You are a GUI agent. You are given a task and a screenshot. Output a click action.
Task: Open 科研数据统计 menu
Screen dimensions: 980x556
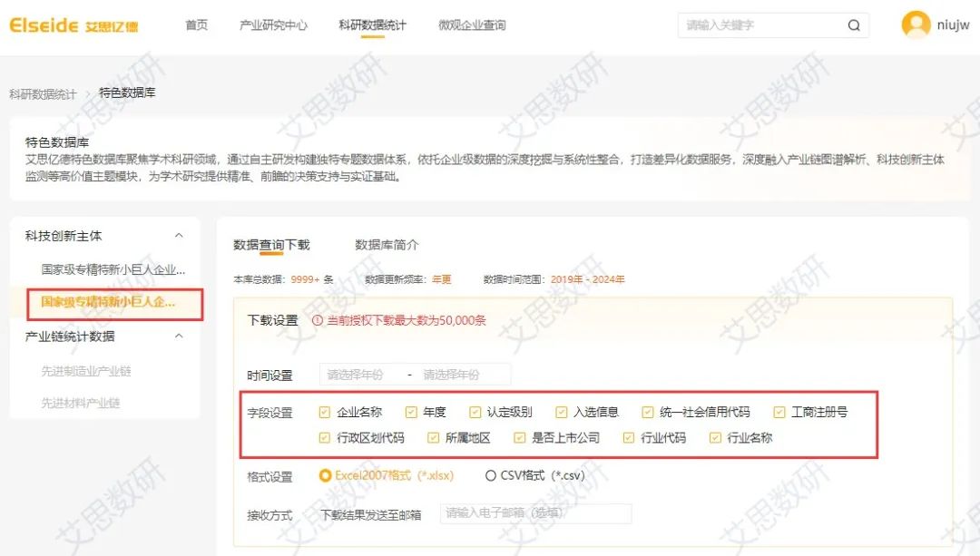pyautogui.click(x=372, y=25)
